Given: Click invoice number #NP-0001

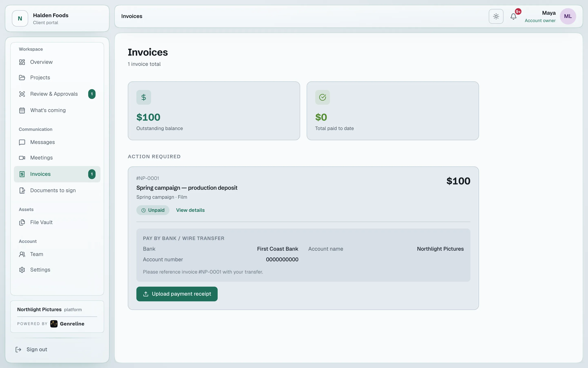Looking at the screenshot, I should click(x=148, y=178).
